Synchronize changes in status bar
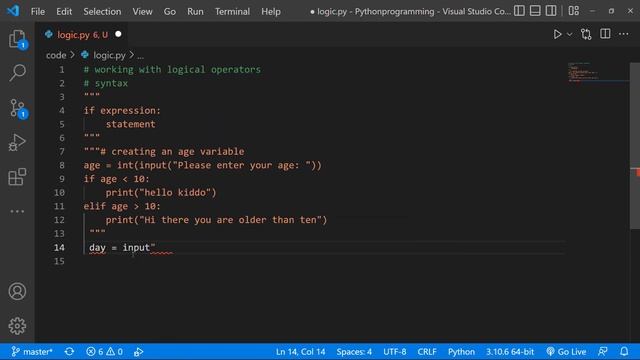The height and width of the screenshot is (360, 640). pos(69,351)
